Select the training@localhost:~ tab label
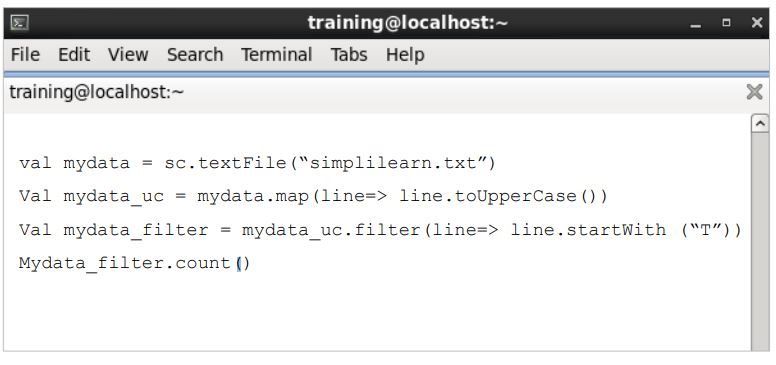Image resolution: width=776 pixels, height=365 pixels. point(97,92)
